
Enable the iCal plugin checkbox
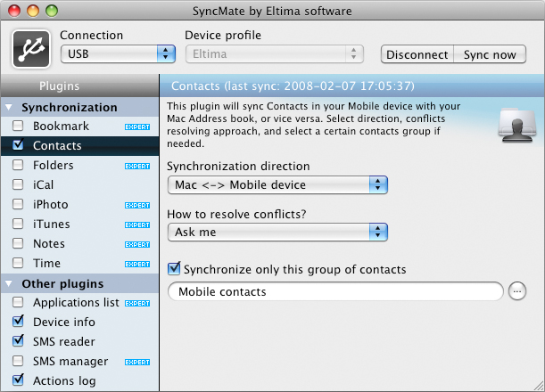(18, 185)
